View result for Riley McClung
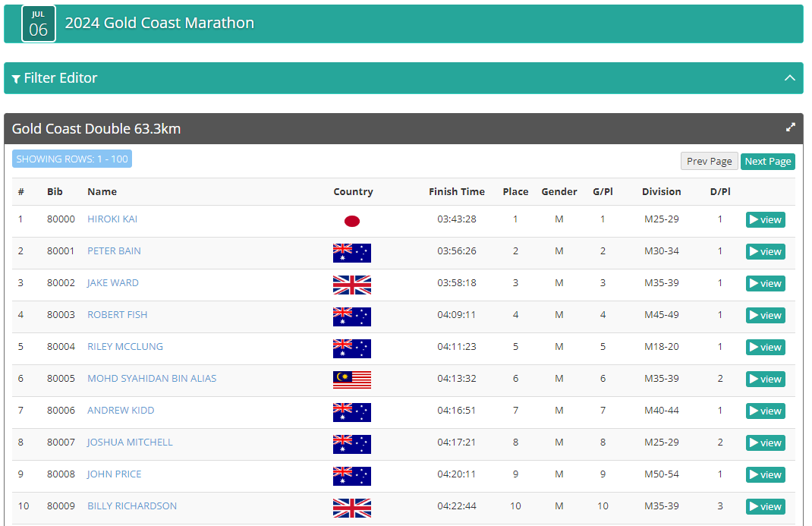The image size is (812, 526). pos(766,348)
